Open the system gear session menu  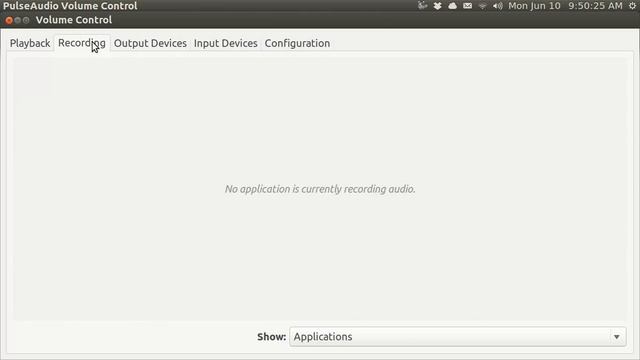point(633,6)
